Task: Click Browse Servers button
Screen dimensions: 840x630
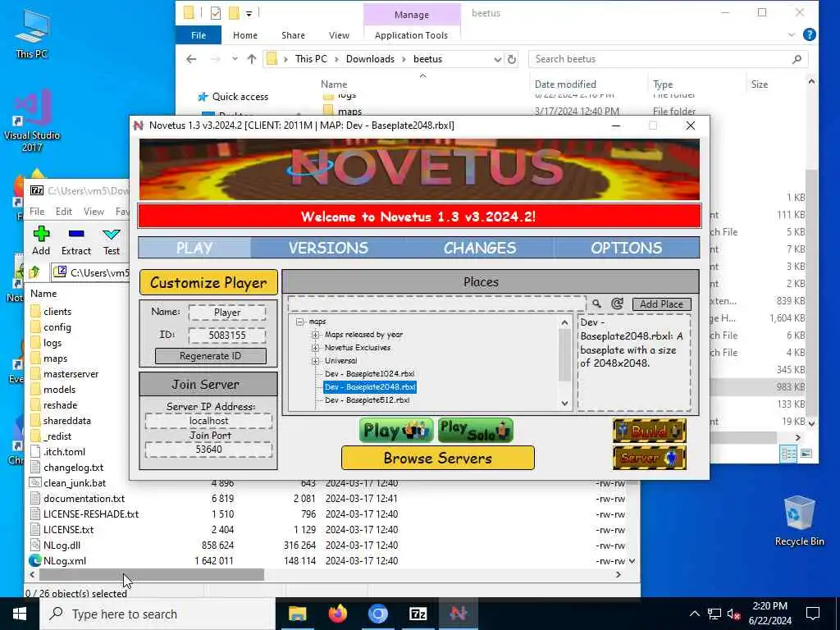Action: (x=438, y=458)
